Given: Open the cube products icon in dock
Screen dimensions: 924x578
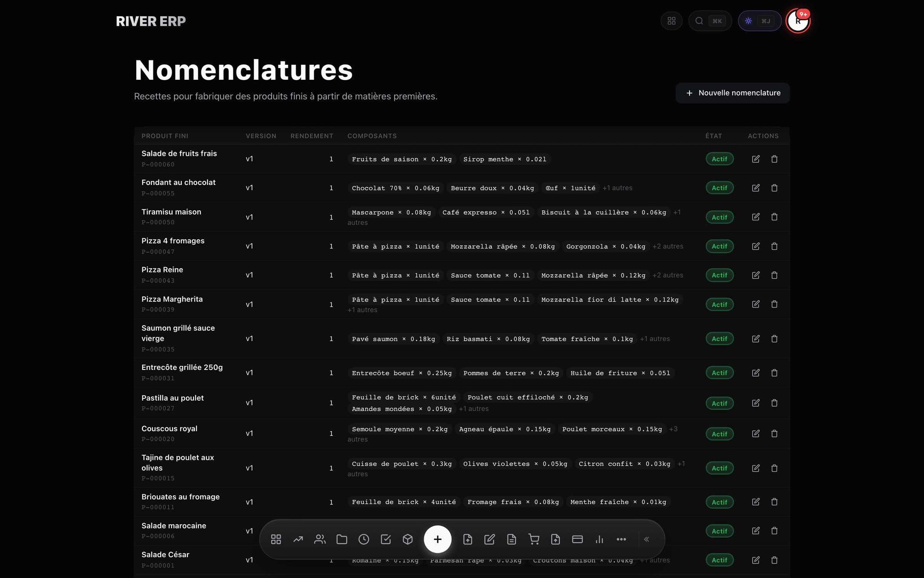Looking at the screenshot, I should [408, 539].
